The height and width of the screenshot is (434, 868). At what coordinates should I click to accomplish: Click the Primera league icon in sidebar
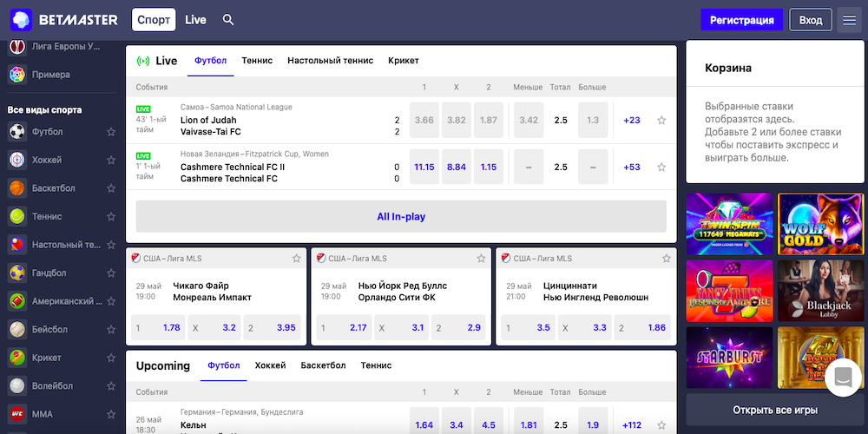17,75
